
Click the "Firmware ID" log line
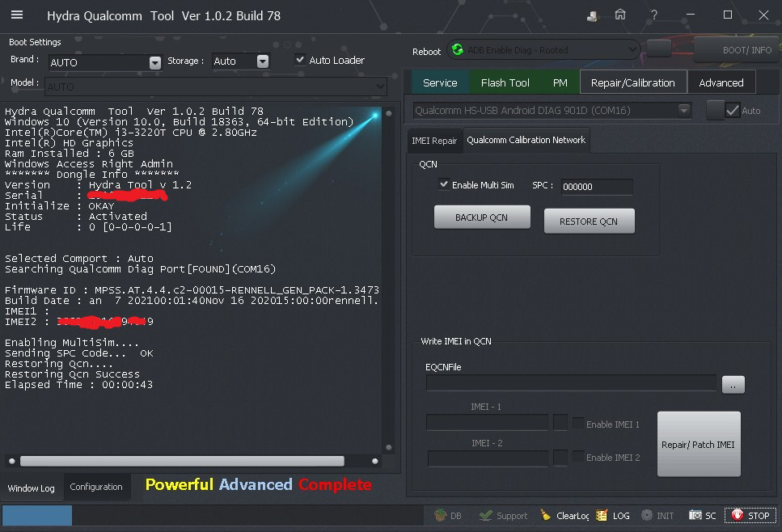click(192, 289)
